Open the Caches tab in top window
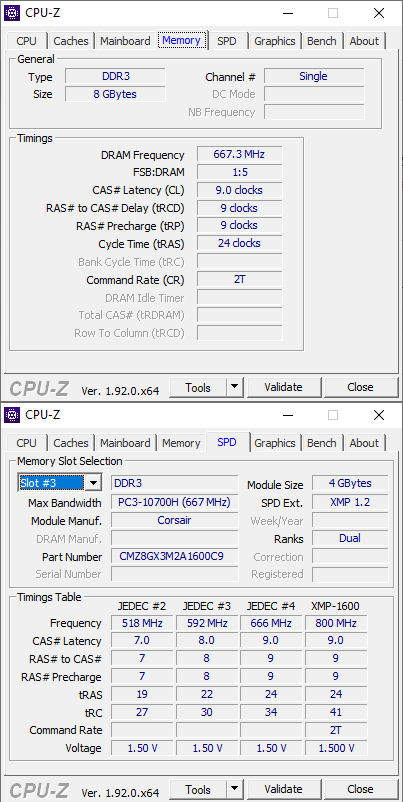The height and width of the screenshot is (802, 403). pyautogui.click(x=71, y=41)
